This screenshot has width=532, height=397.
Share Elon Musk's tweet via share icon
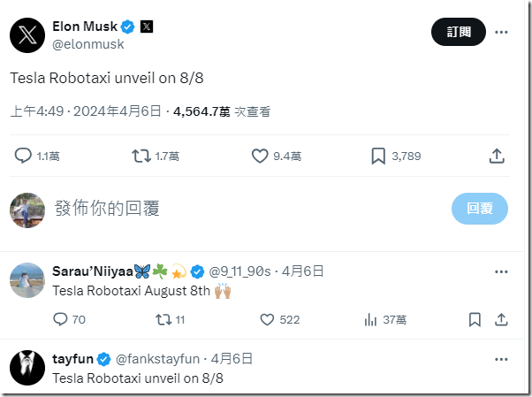click(x=497, y=156)
